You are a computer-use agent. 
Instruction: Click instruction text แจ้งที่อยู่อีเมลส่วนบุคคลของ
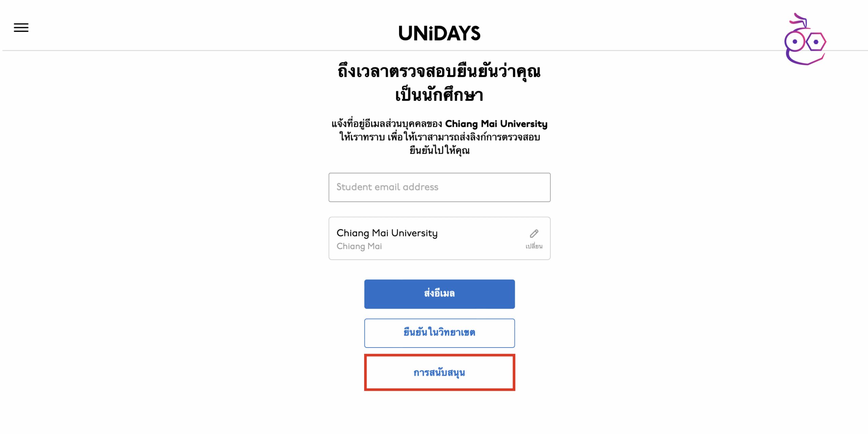[387, 124]
